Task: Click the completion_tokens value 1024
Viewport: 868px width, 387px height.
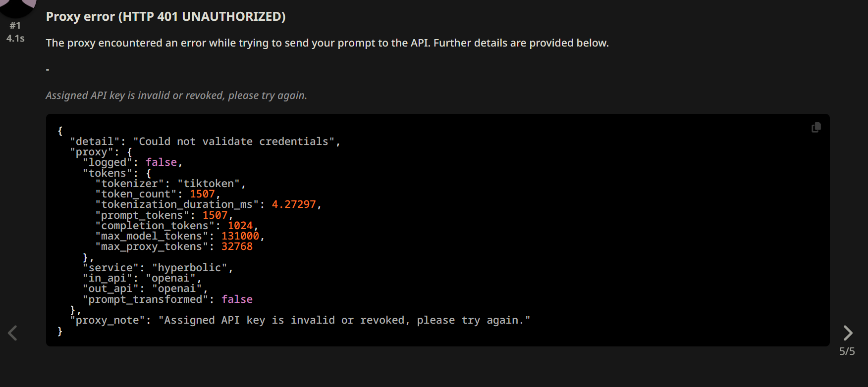Action: (240, 226)
